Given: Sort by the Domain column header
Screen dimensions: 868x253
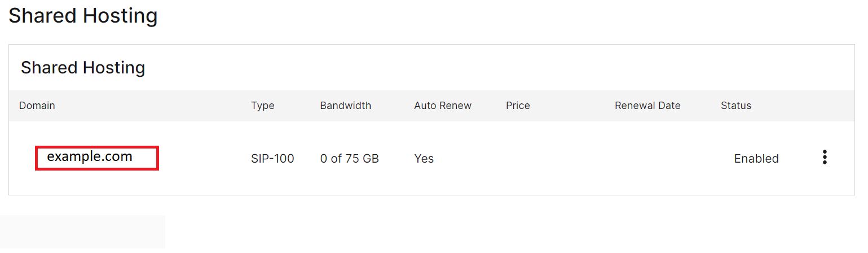Looking at the screenshot, I should point(37,106).
